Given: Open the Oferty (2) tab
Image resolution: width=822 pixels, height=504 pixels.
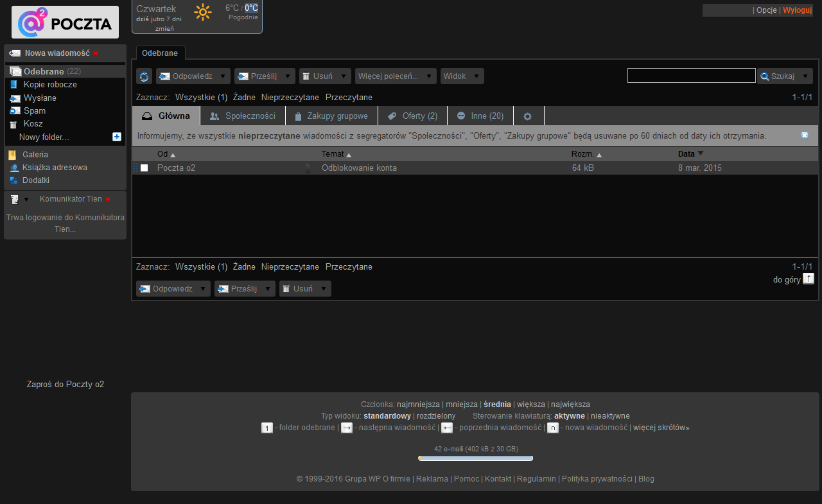Looking at the screenshot, I should point(413,116).
